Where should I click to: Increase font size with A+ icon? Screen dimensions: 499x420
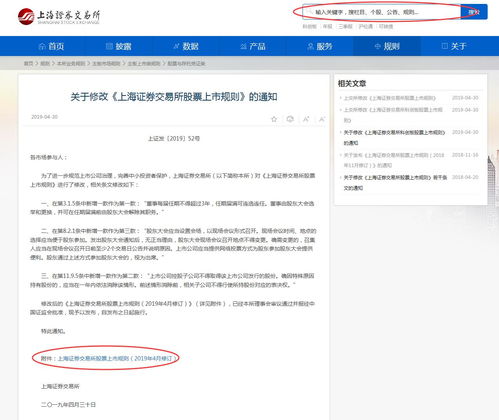pos(306,119)
